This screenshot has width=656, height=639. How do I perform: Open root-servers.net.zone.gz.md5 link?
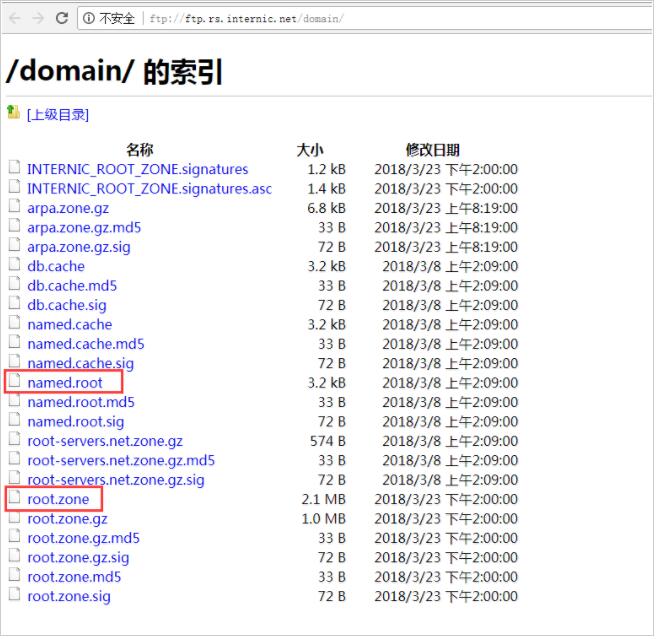pos(121,460)
